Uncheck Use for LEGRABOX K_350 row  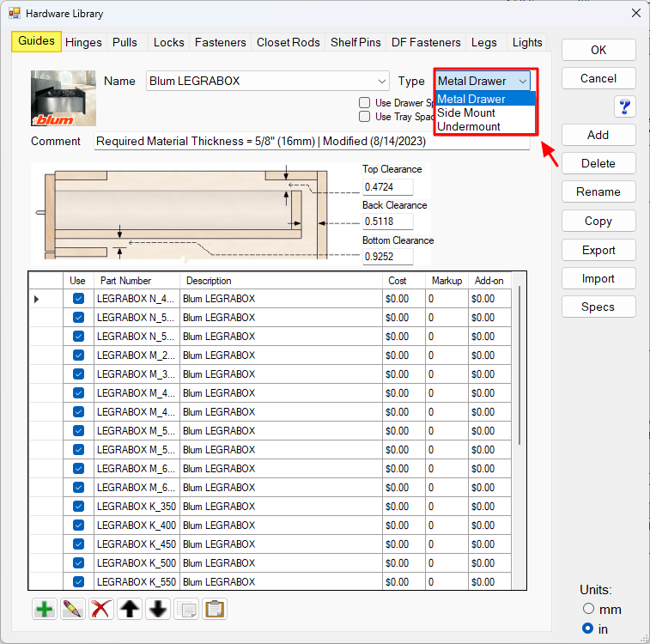coord(78,506)
